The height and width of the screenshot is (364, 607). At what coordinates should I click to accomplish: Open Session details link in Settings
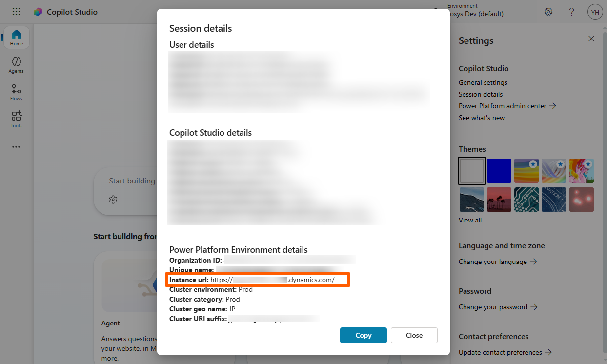click(481, 94)
